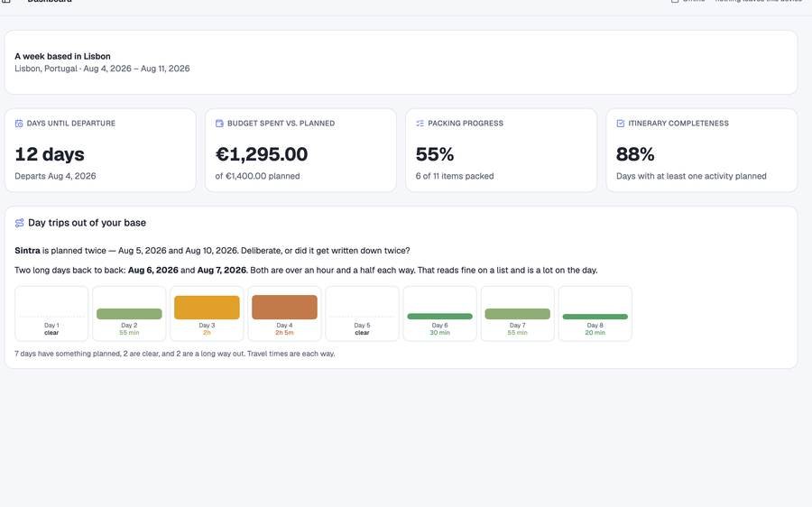The image size is (812, 507).
Task: Click the "12 days" countdown value
Action: (50, 154)
